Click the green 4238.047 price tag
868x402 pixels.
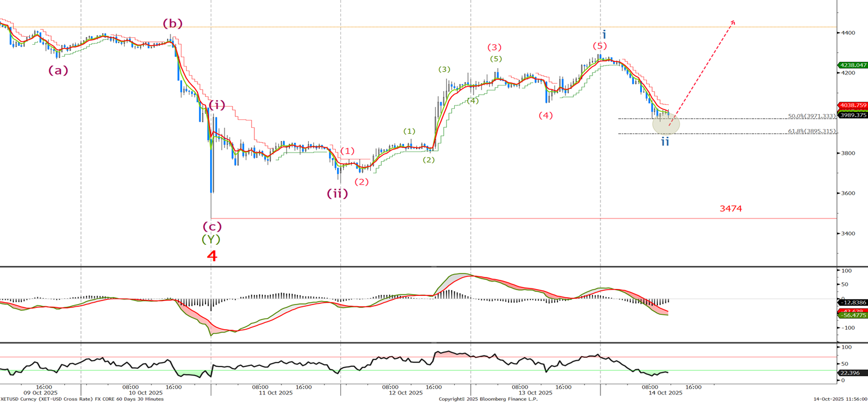[852, 65]
